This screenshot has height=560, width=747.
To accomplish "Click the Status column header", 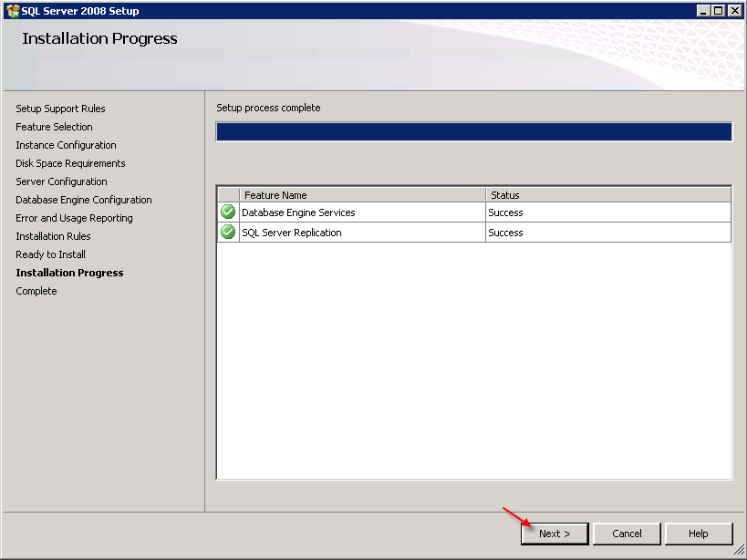I will click(608, 195).
